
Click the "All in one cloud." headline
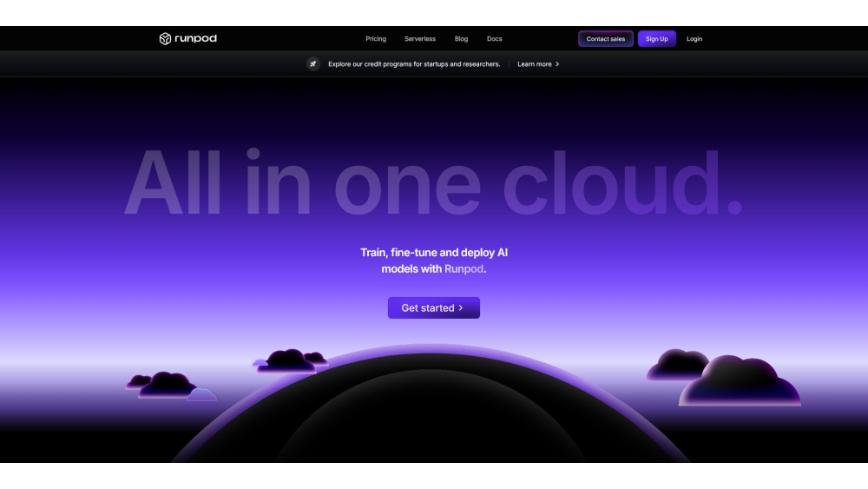[433, 184]
